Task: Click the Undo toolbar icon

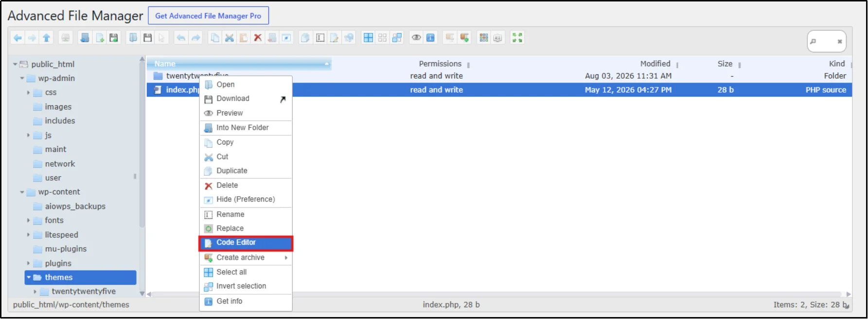Action: tap(181, 38)
